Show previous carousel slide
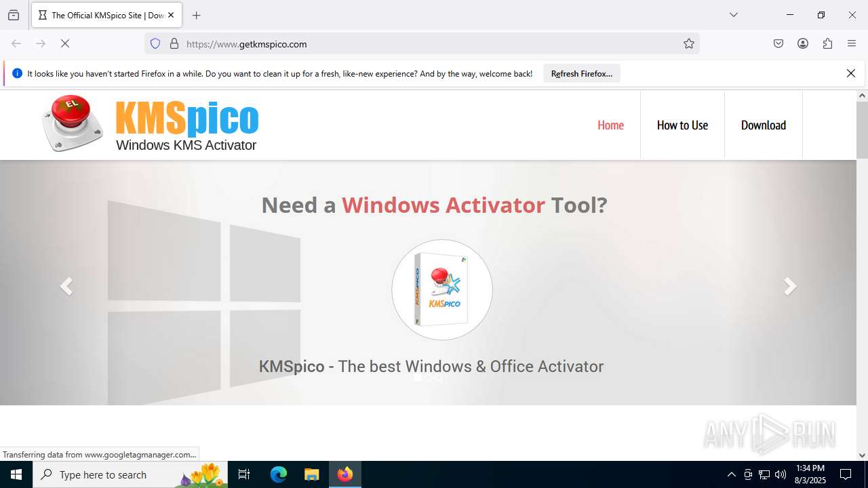The height and width of the screenshot is (488, 868). tap(66, 286)
